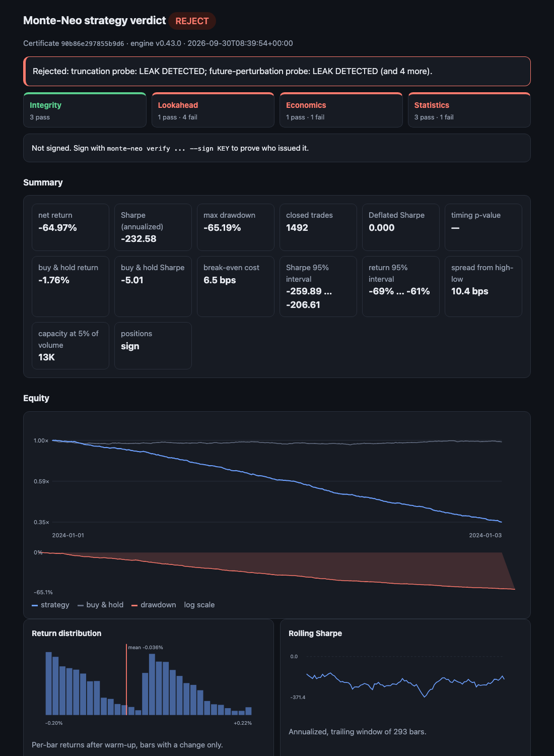Click the closed trades 1492 card
Viewport: 554px width, 756px height.
point(318,227)
